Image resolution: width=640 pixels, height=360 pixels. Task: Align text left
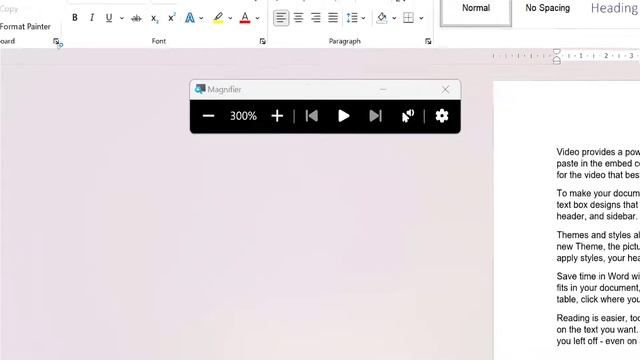click(281, 18)
